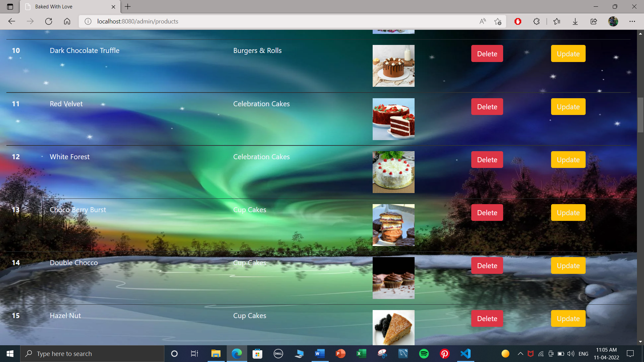Screen dimensions: 644x362
Task: Delete the Double Chocco product
Action: pyautogui.click(x=487, y=265)
